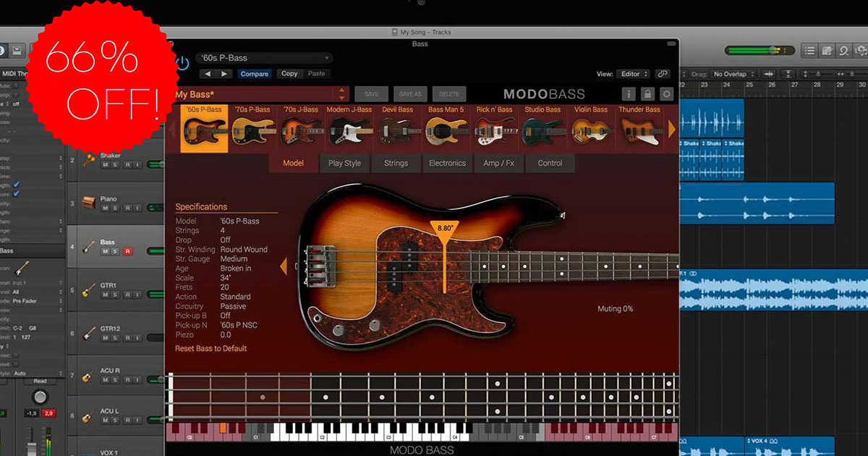
Task: Open MODO BASS settings gear icon
Action: point(666,94)
